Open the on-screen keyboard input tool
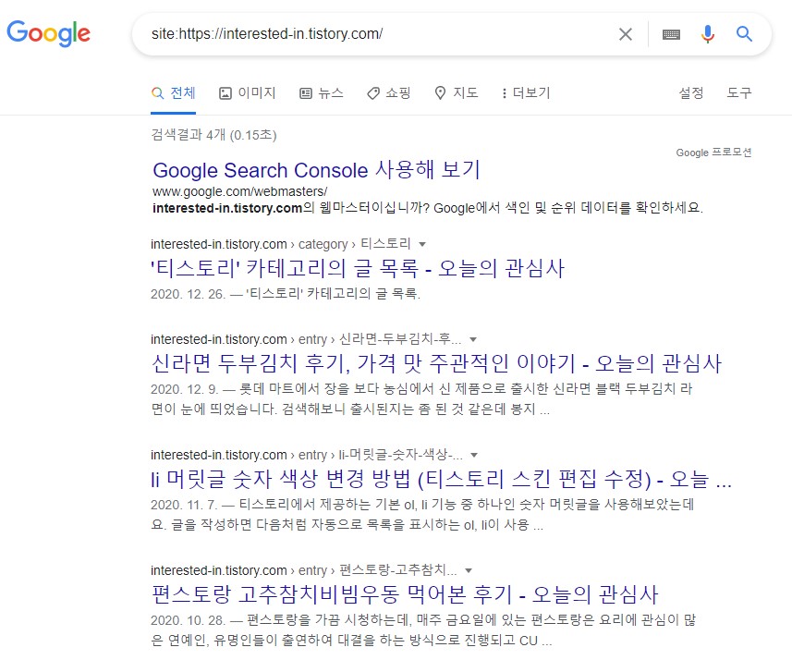 point(671,34)
